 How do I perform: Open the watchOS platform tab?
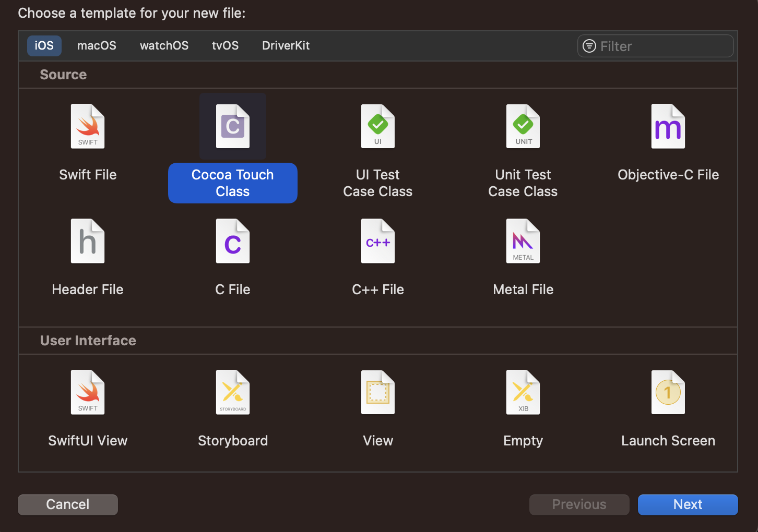point(164,45)
